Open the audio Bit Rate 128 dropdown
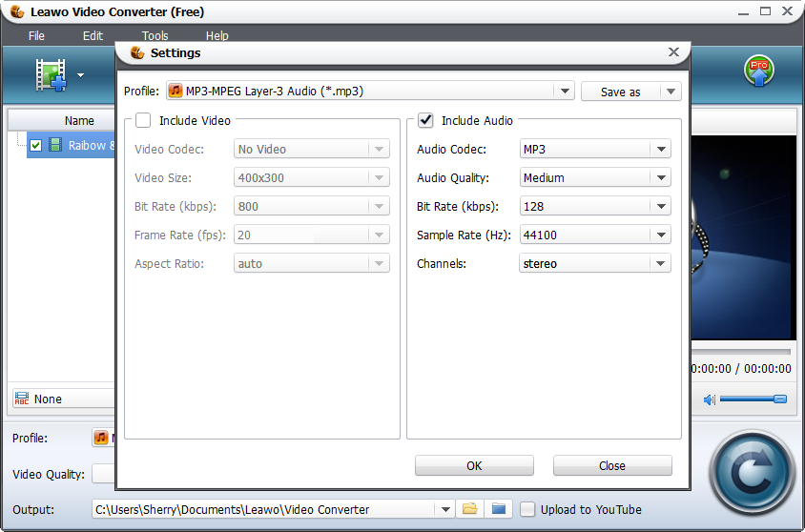This screenshot has width=805, height=532. tap(661, 207)
